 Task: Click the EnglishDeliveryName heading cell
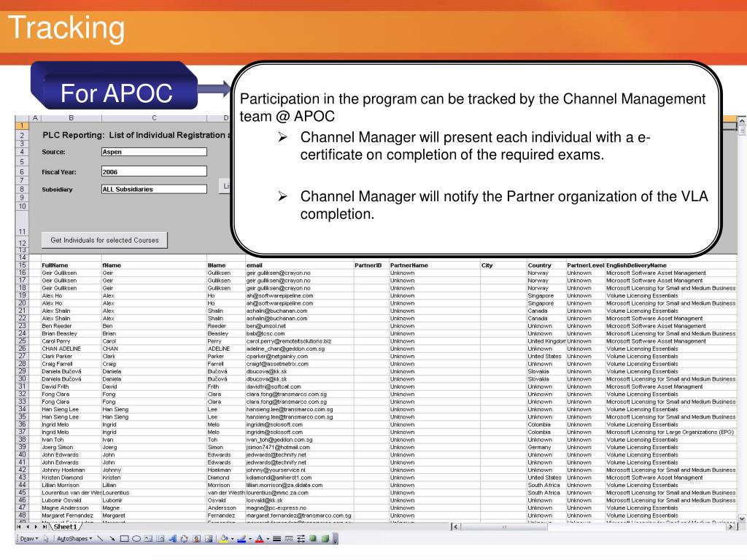pos(671,265)
